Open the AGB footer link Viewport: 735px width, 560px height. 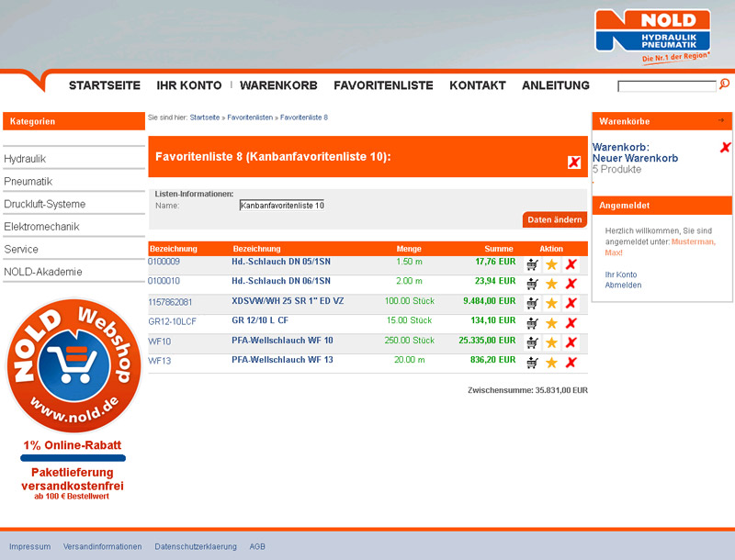(x=257, y=546)
